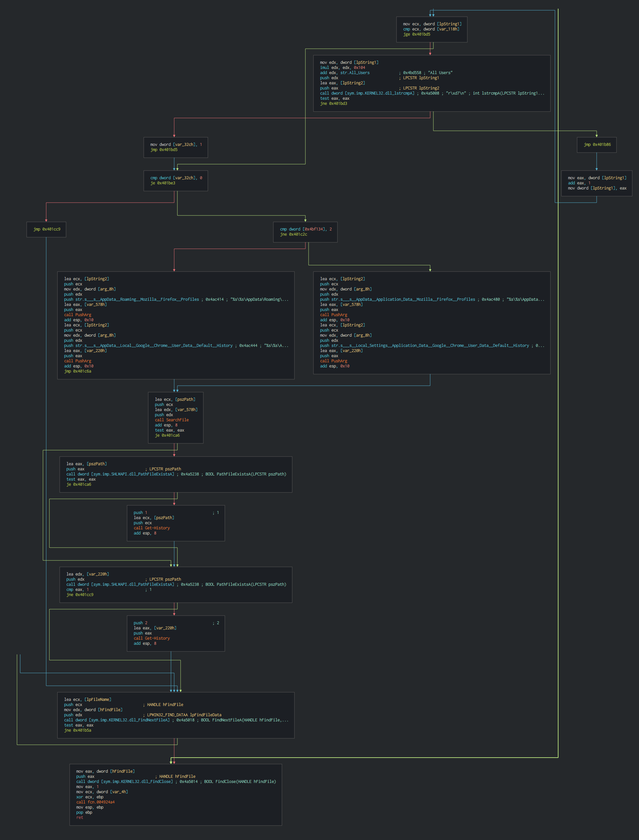Click the 'jmp 0x401cc9' node
This screenshot has width=639, height=840.
pos(47,229)
